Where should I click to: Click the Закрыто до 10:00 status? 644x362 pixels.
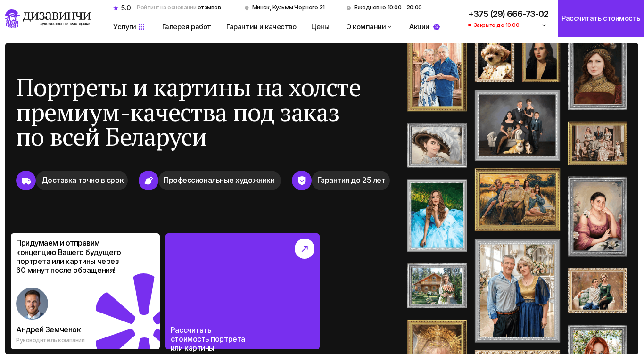(496, 25)
